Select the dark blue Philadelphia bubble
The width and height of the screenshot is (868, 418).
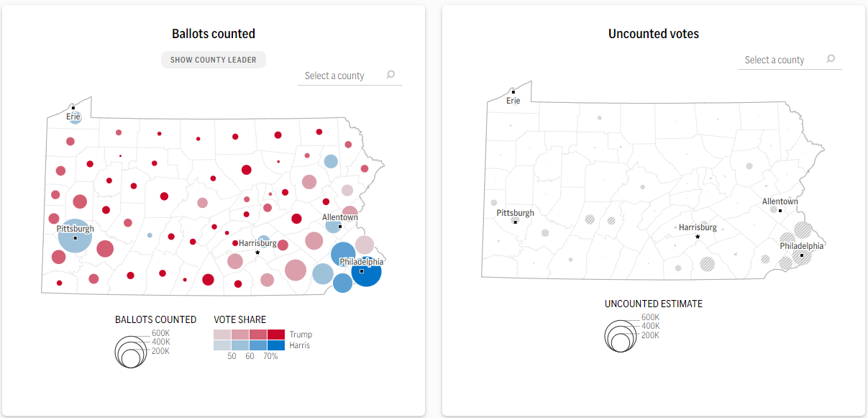(x=367, y=272)
